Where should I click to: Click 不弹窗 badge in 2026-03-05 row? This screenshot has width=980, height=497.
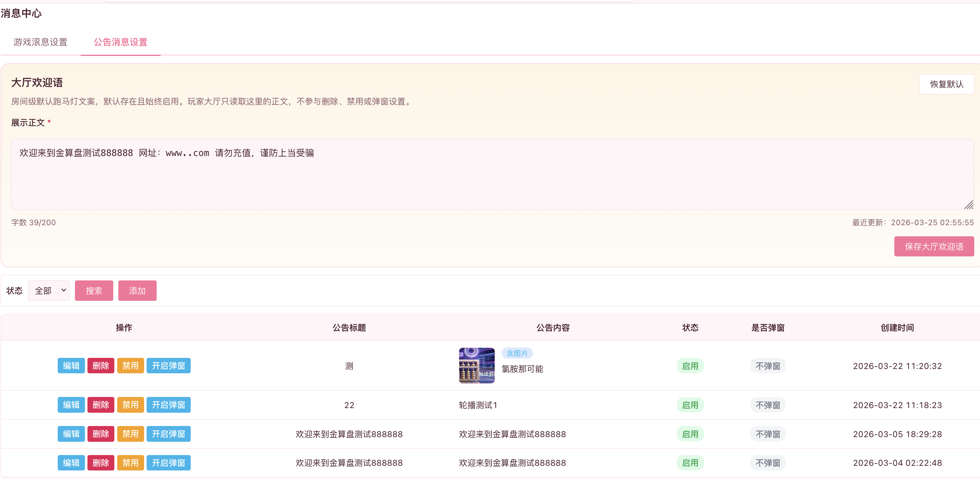[768, 434]
